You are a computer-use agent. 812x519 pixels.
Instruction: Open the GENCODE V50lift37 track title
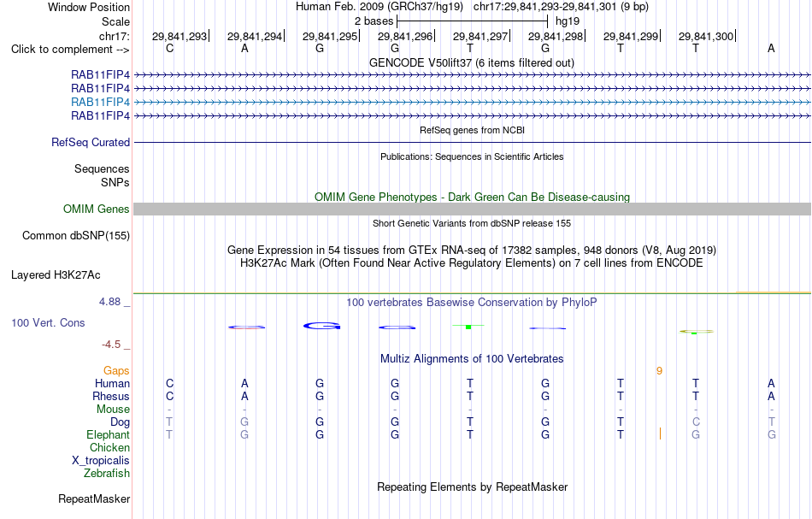tap(472, 62)
